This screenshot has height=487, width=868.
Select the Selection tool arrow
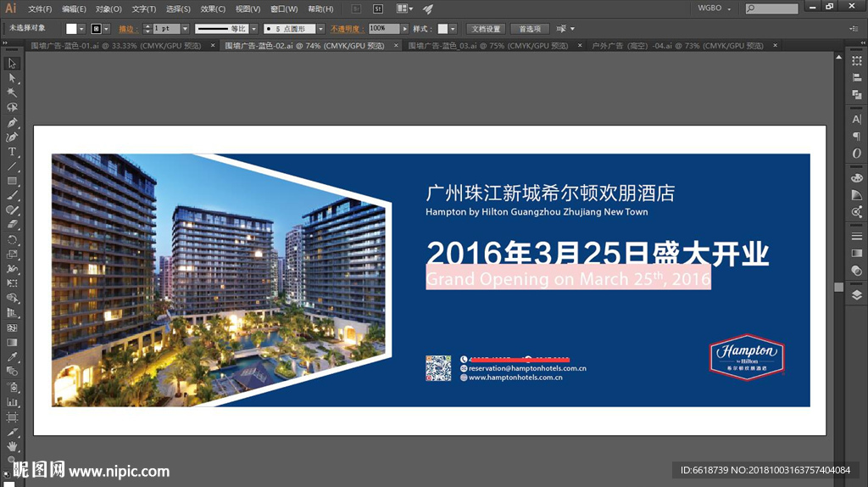12,64
